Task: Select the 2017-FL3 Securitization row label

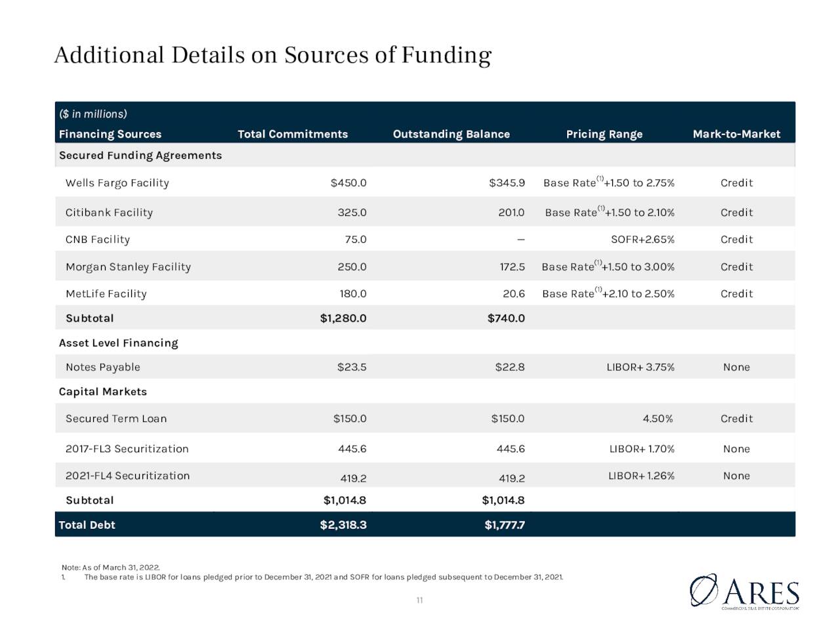Action: click(x=127, y=449)
